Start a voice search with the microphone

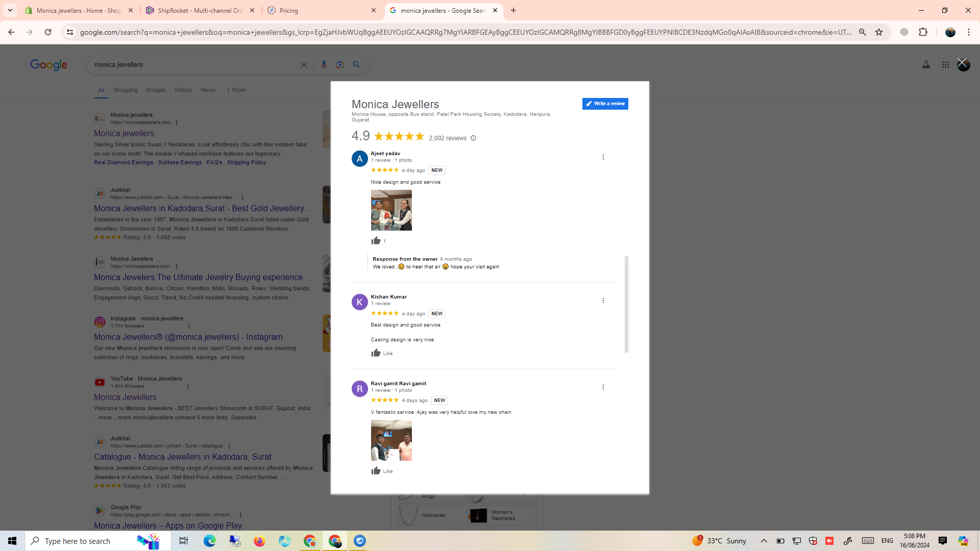pos(324,65)
